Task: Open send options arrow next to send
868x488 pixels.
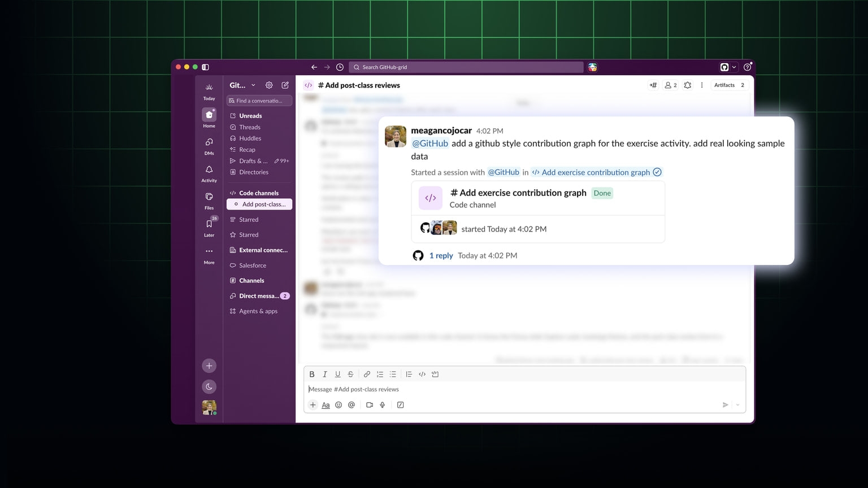Action: click(737, 405)
